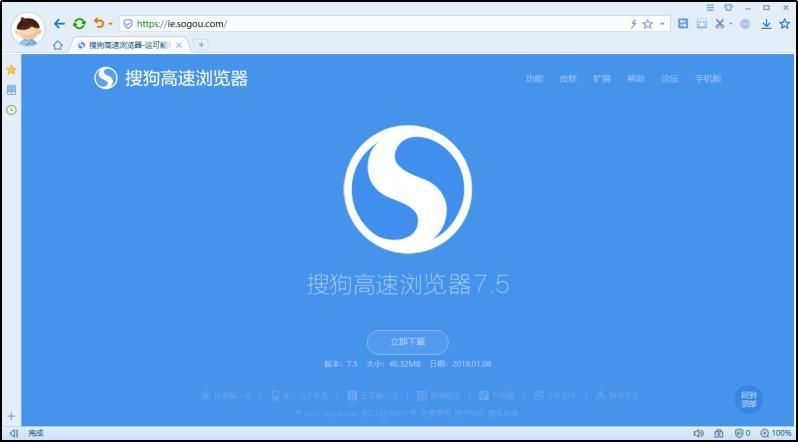Collapse the sidebar using status bar toggle
Viewport: 798px width, 442px height.
tap(14, 433)
